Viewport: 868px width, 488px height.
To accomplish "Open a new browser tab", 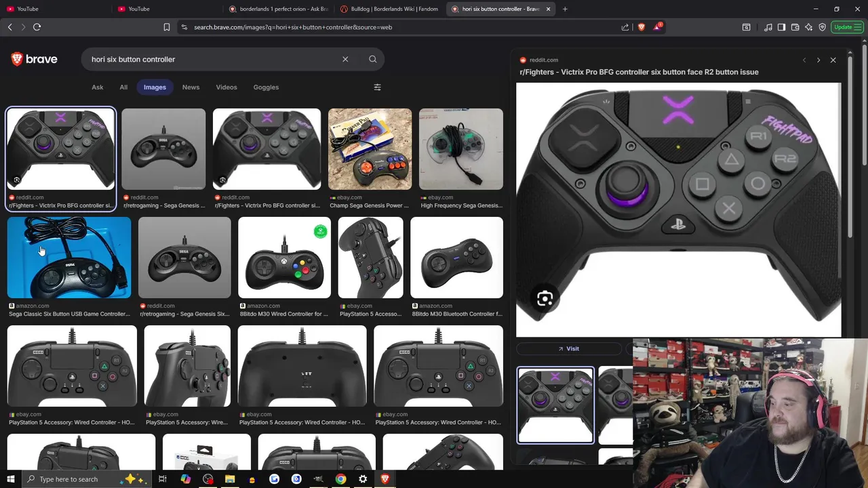I will pos(565,9).
